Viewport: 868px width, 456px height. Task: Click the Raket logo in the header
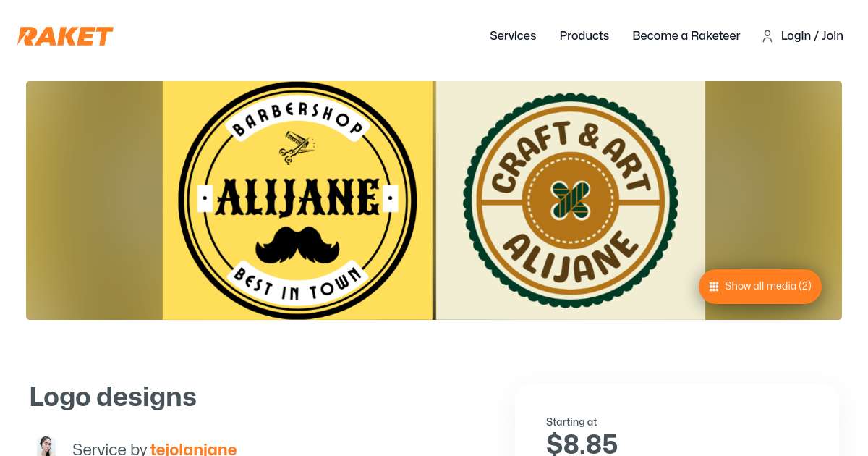coord(65,36)
